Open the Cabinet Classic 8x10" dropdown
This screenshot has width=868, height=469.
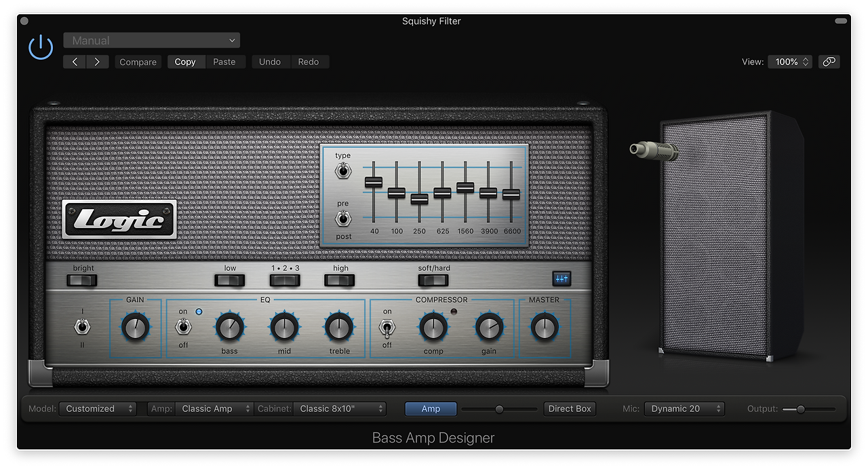(340, 409)
